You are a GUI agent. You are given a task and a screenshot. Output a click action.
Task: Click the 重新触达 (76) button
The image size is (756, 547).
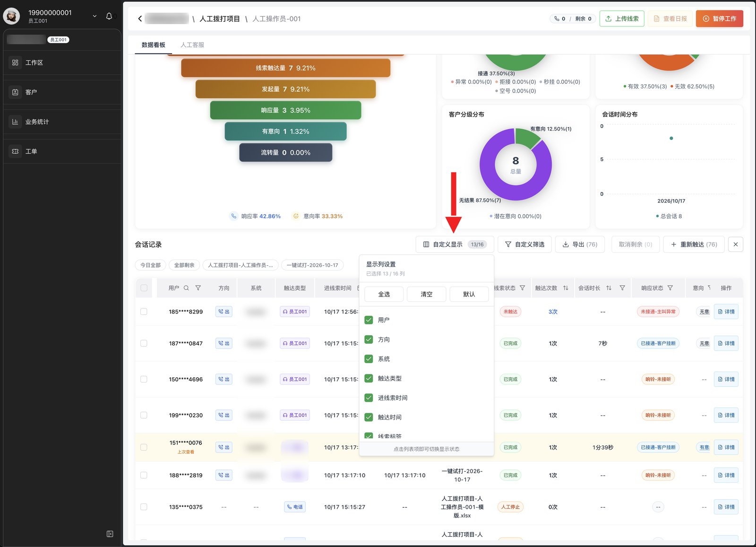pos(694,244)
